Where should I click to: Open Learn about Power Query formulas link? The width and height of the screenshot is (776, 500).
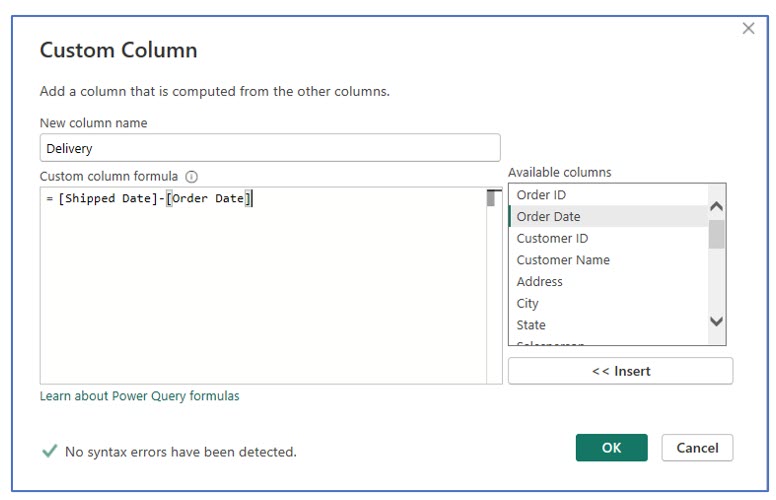tap(140, 396)
